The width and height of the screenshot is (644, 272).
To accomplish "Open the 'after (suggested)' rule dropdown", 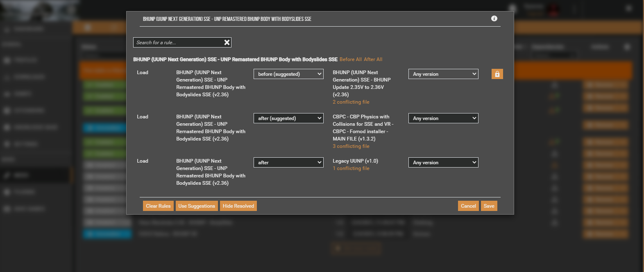I will (x=289, y=118).
